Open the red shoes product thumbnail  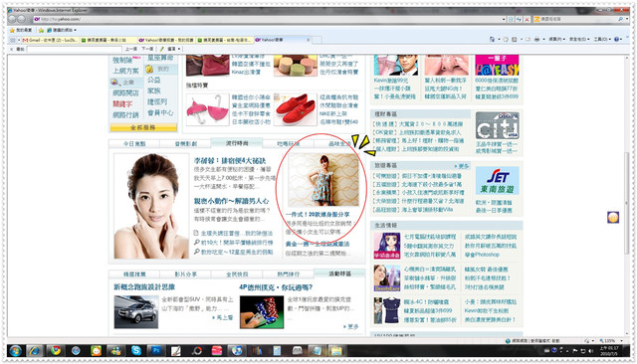pyautogui.click(x=296, y=109)
